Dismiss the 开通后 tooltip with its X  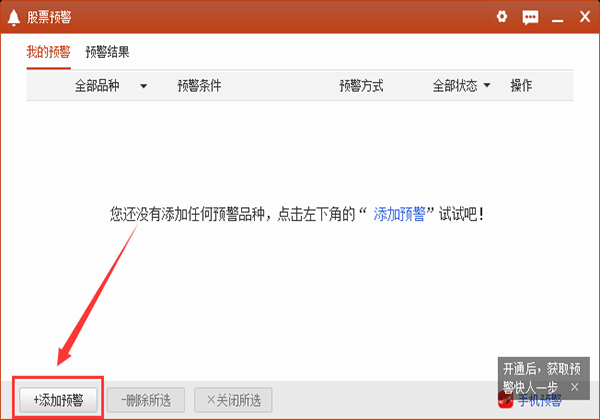click(574, 387)
